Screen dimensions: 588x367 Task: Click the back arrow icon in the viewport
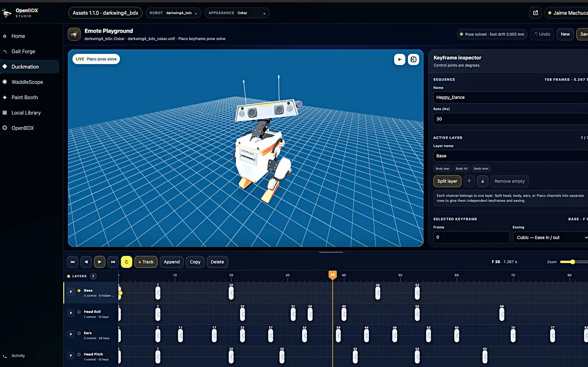(400, 60)
